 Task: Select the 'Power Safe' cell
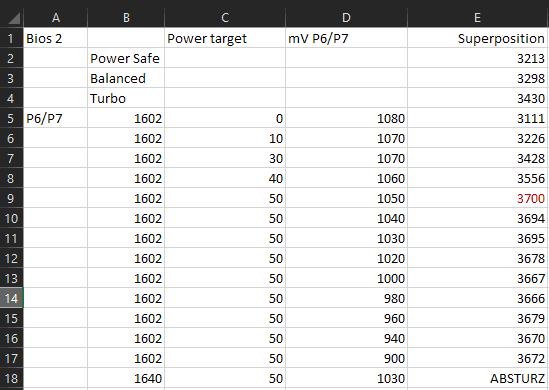(x=126, y=58)
